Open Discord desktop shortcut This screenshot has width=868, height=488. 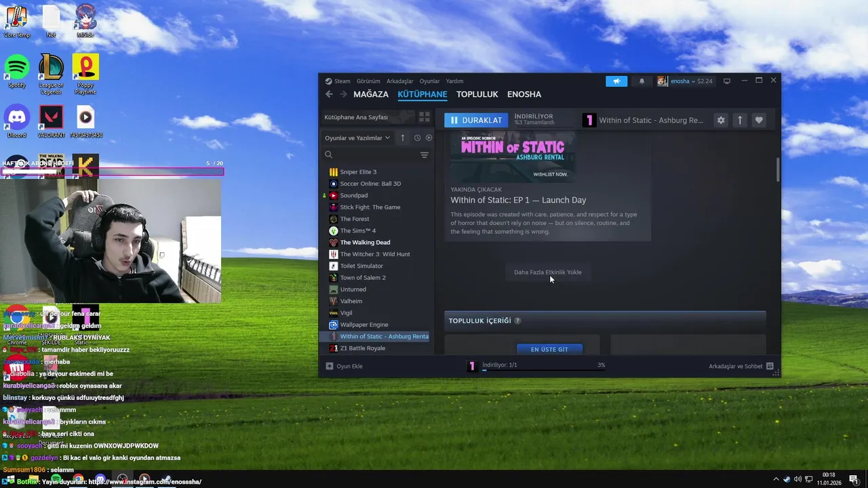point(17,121)
